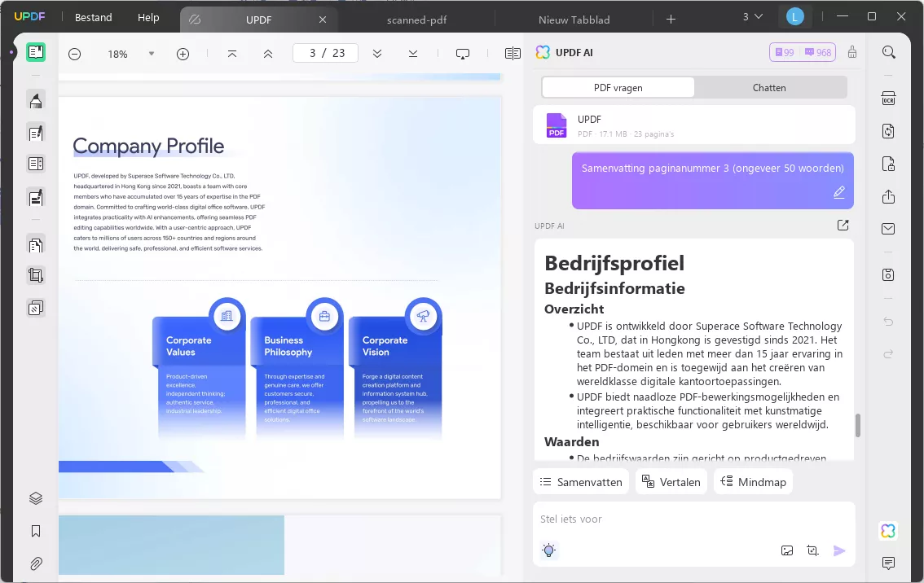Open the Form preparation tool icon
Image resolution: width=924 pixels, height=583 pixels.
tap(36, 164)
